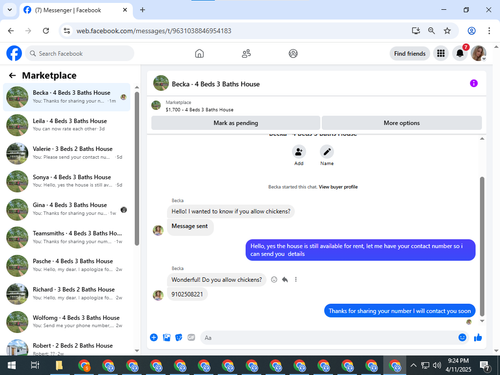500x375 pixels.
Task: Show hidden system tray icons
Action: 413,366
